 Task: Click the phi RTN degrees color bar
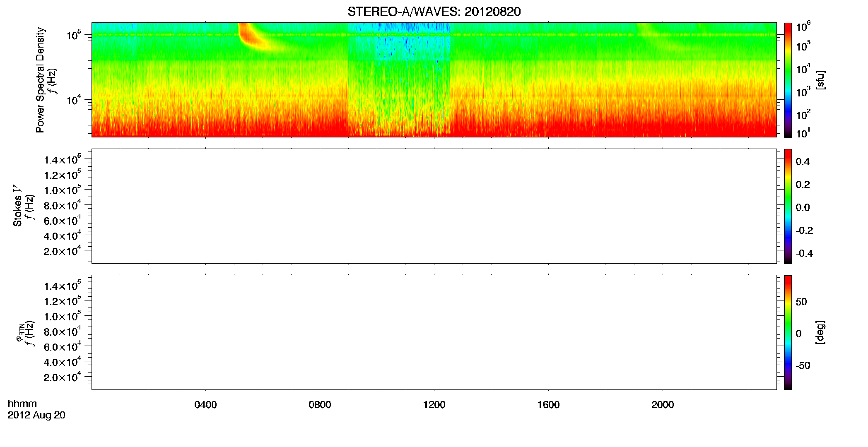788,332
